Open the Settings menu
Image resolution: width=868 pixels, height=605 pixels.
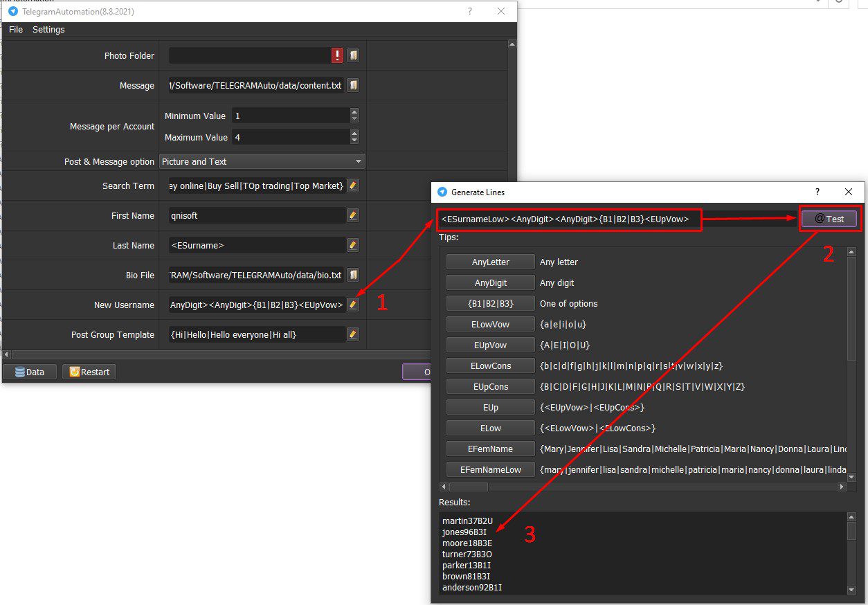tap(48, 30)
